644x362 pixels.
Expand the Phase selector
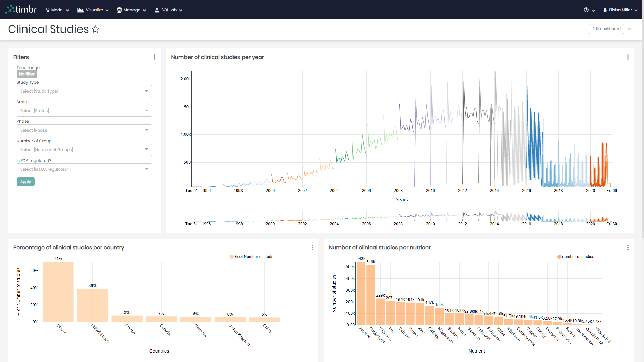click(x=84, y=130)
